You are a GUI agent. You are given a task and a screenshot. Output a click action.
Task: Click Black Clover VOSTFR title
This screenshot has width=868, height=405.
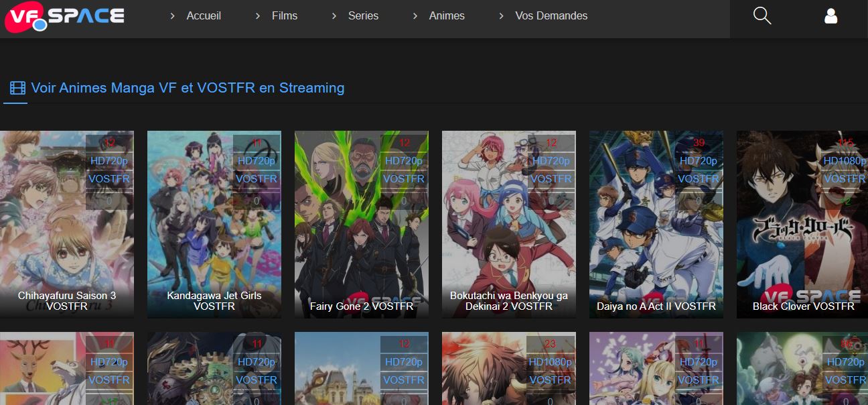coord(804,306)
